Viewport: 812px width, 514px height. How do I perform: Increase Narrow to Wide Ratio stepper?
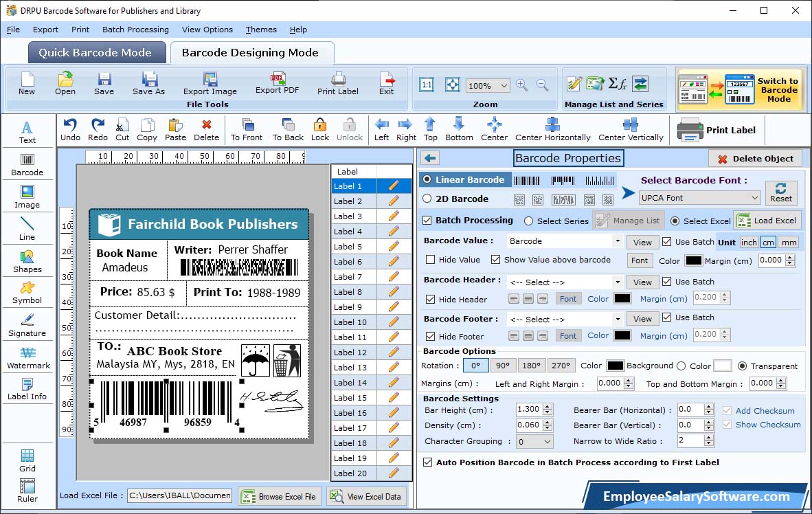coord(710,437)
